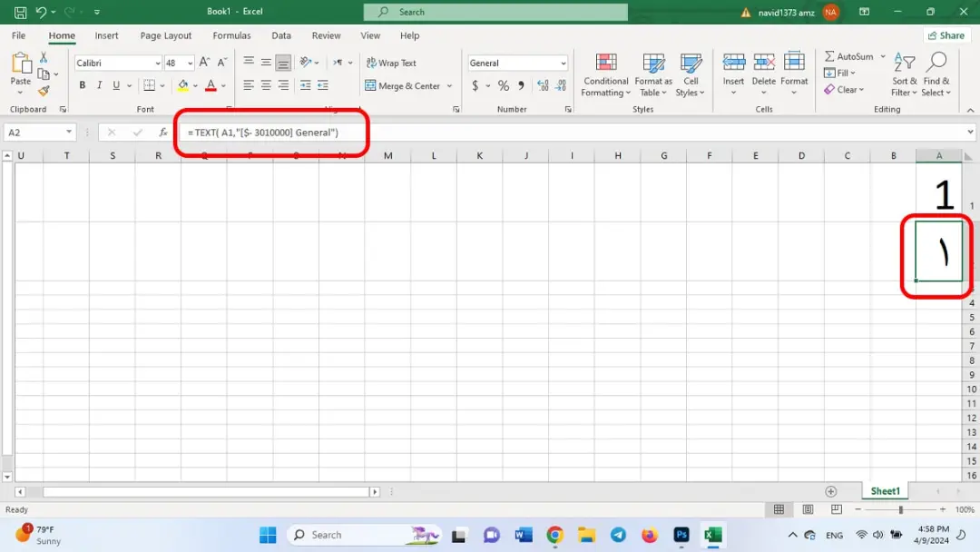This screenshot has height=552, width=980.
Task: Open the Conditional Formatting icon
Action: tap(605, 63)
